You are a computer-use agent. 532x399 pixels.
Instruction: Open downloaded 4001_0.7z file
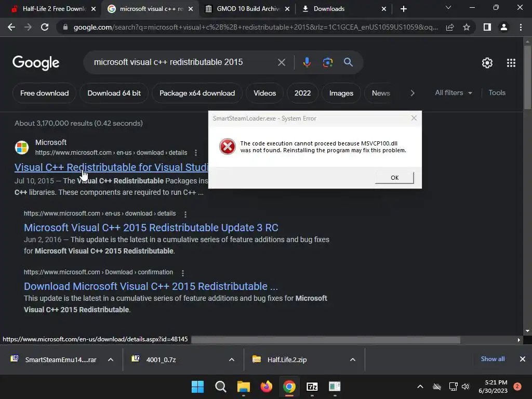(154, 360)
